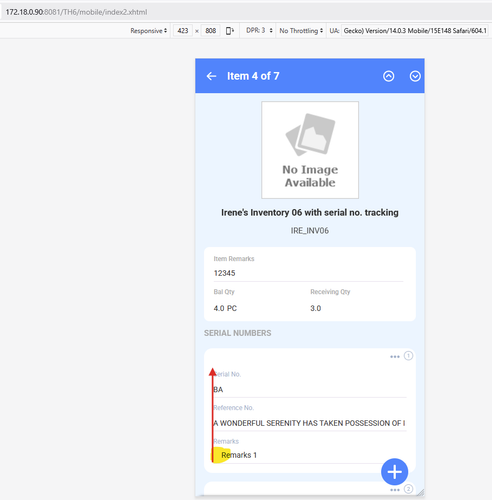The image size is (492, 500).
Task: Edit the Receiving Qty value 3.0
Action: click(315, 308)
